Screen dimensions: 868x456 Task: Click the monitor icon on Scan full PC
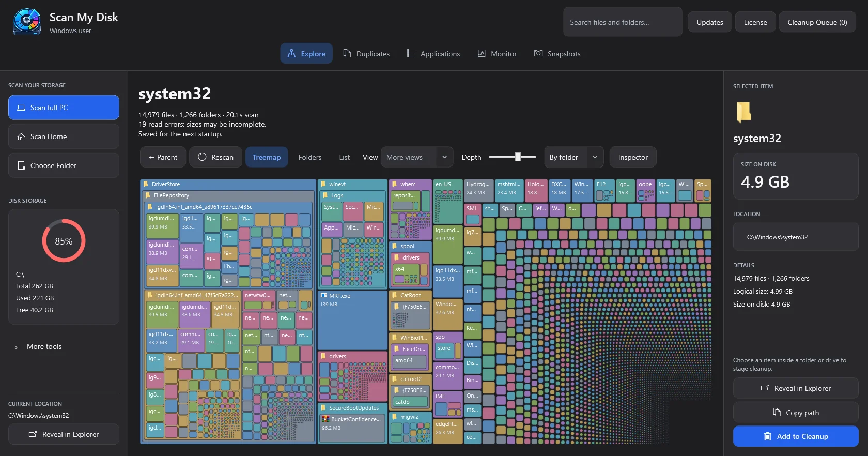coord(21,108)
